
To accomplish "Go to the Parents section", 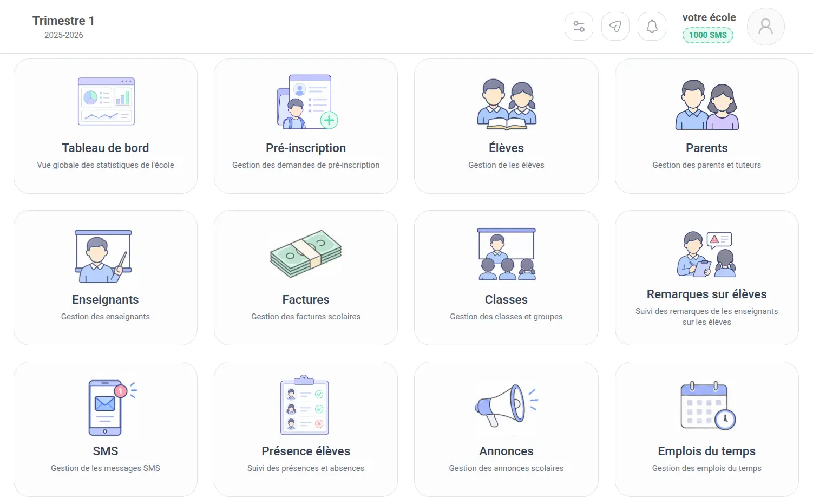I will pos(707,126).
